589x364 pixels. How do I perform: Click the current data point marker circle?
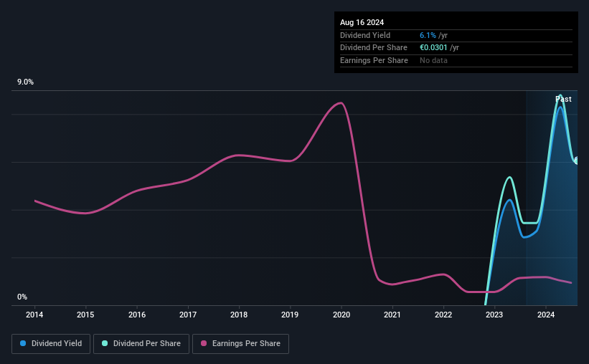coord(577,161)
